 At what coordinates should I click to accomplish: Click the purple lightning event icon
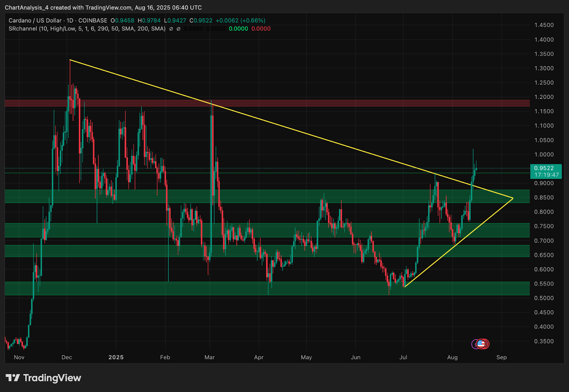pyautogui.click(x=475, y=344)
